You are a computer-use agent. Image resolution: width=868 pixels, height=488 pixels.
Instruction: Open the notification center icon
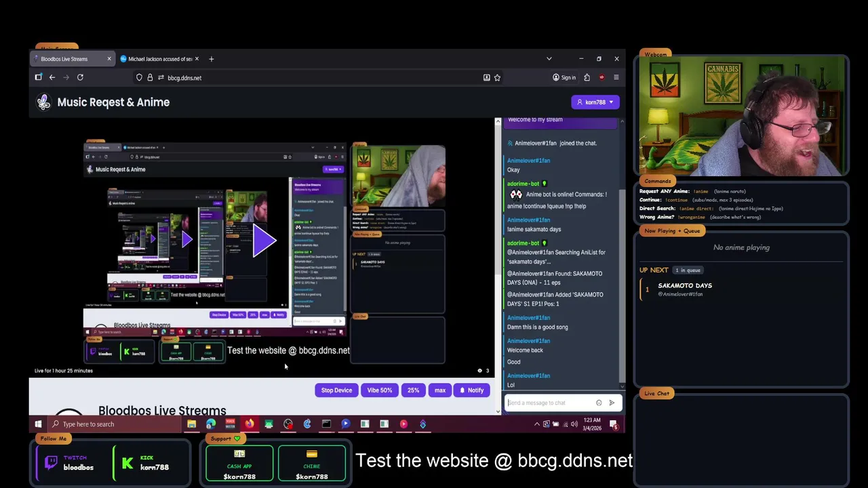[614, 424]
